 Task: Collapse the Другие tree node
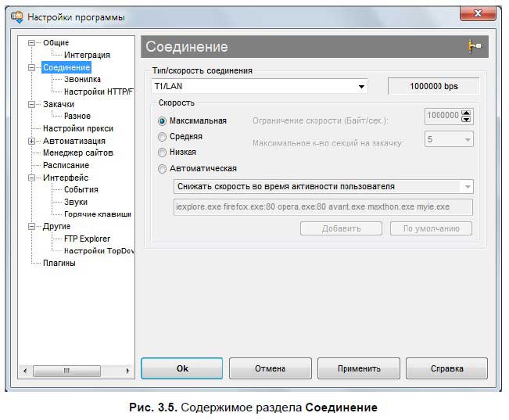[x=31, y=226]
